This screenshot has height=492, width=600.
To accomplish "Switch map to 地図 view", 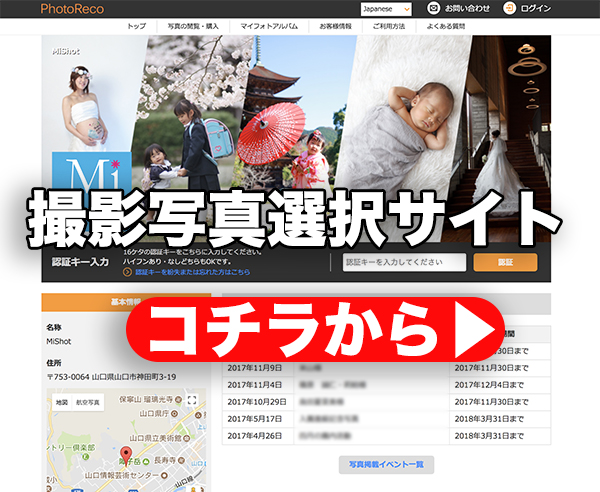I will [62, 402].
